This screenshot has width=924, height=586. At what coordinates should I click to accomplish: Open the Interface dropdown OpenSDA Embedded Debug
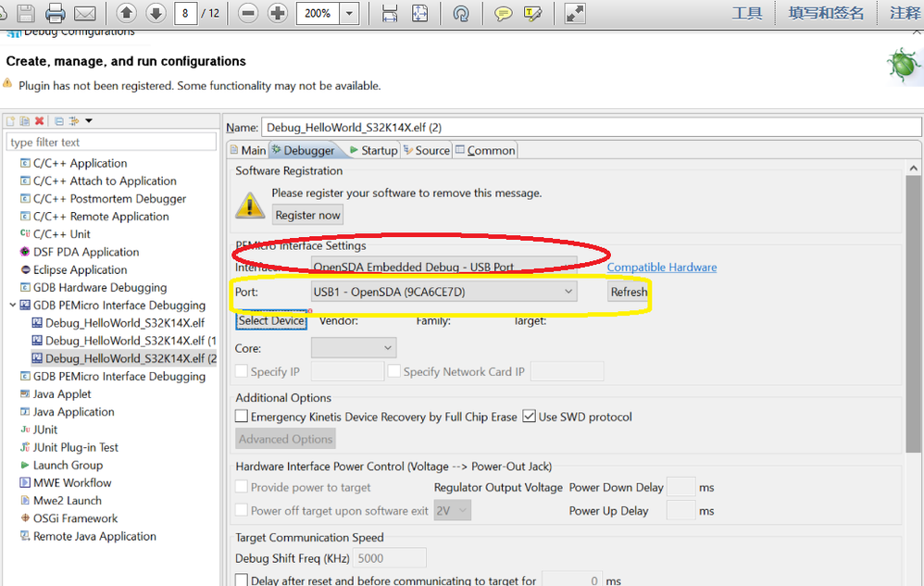tap(444, 267)
